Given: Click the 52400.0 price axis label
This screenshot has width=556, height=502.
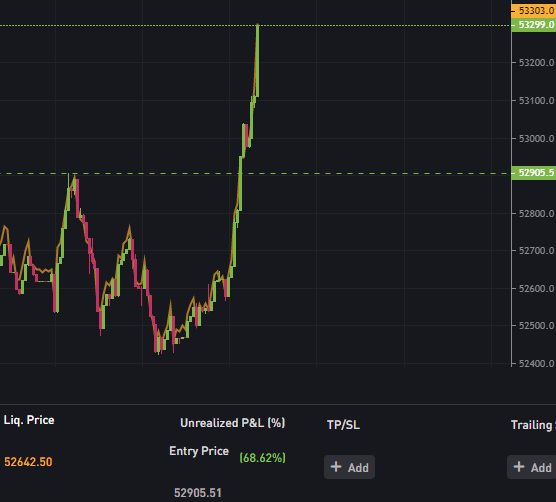Looking at the screenshot, I should tap(536, 363).
